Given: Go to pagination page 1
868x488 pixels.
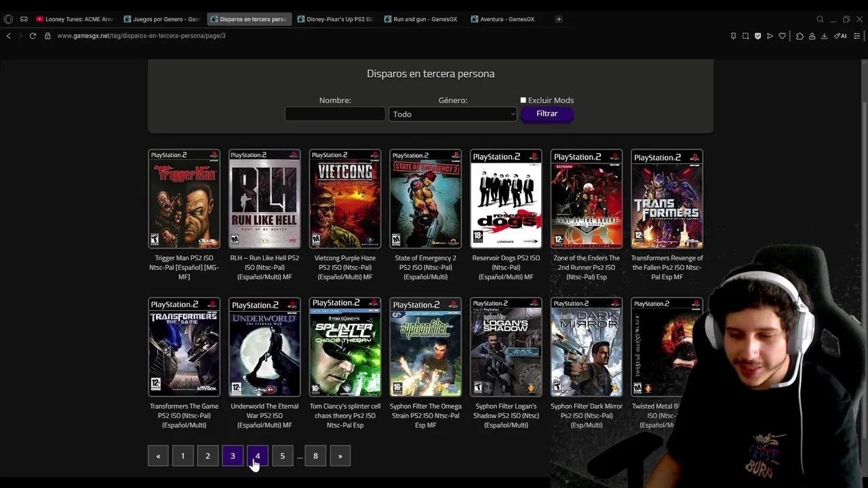Looking at the screenshot, I should (182, 456).
